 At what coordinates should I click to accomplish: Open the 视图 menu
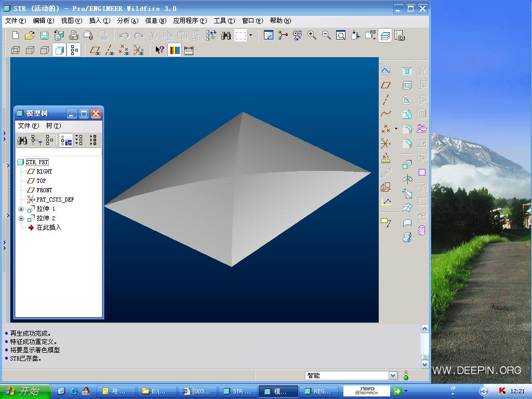point(72,21)
